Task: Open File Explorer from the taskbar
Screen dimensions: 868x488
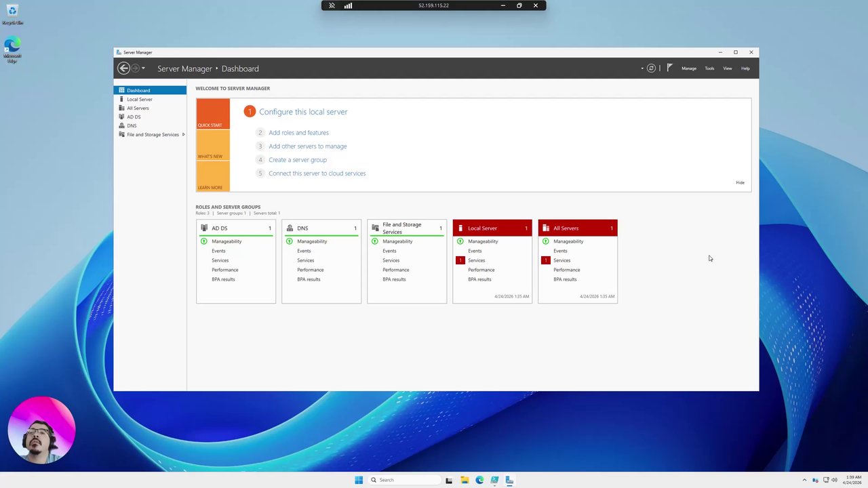Action: (x=465, y=480)
